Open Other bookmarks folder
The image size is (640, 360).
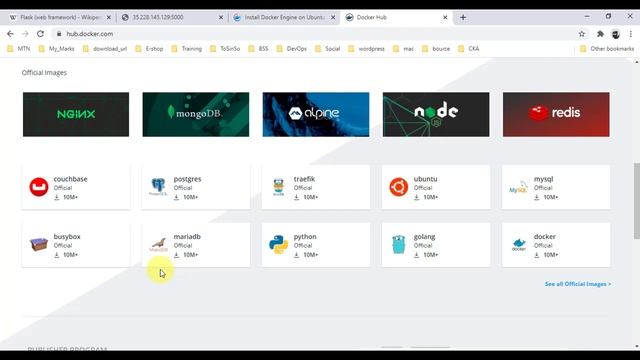pyautogui.click(x=607, y=49)
